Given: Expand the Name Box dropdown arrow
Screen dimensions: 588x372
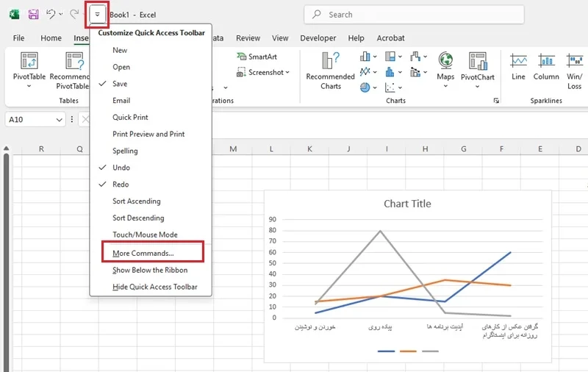Looking at the screenshot, I should click(x=59, y=120).
